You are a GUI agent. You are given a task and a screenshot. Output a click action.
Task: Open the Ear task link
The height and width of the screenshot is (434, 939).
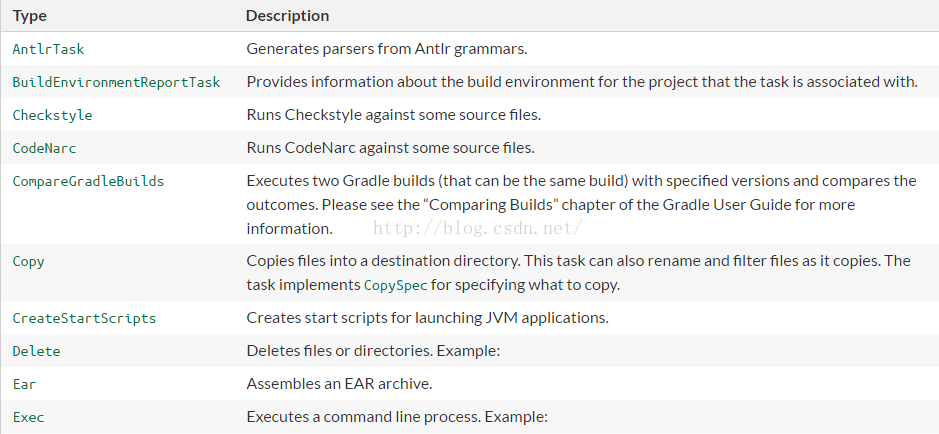(24, 384)
